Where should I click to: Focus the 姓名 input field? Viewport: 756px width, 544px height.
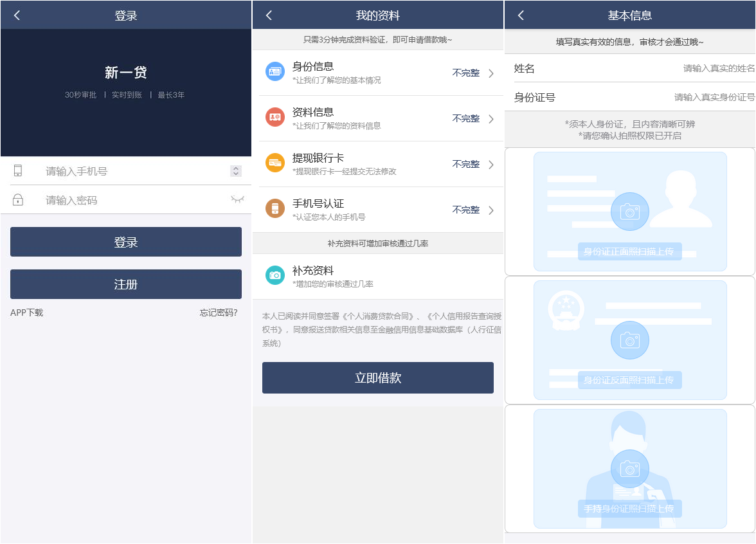click(x=630, y=68)
